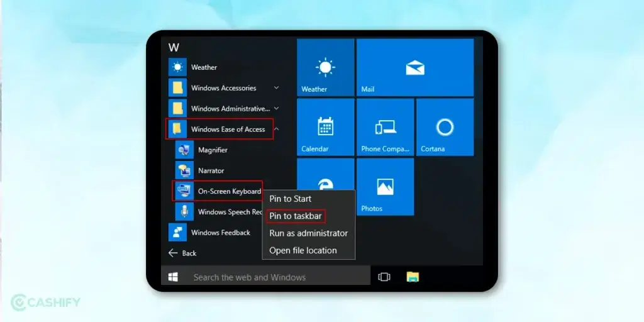Viewport: 644px width, 322px height.
Task: Open the Mail tile
Action: (x=415, y=67)
